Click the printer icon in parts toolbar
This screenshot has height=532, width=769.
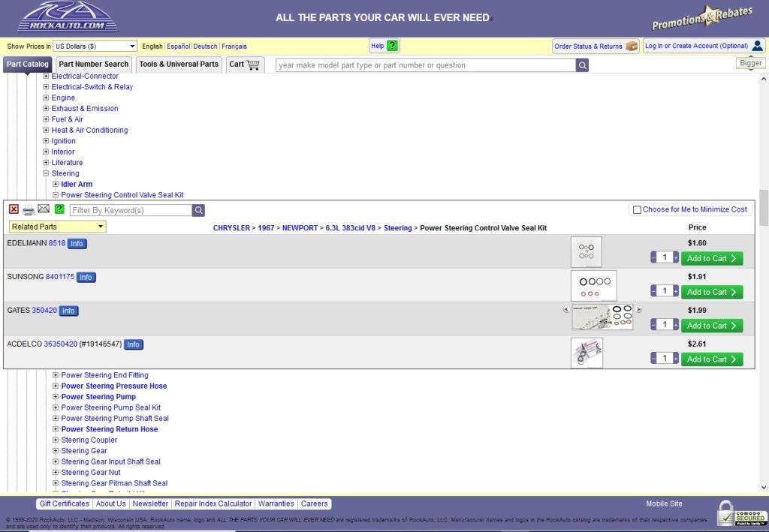(x=29, y=210)
